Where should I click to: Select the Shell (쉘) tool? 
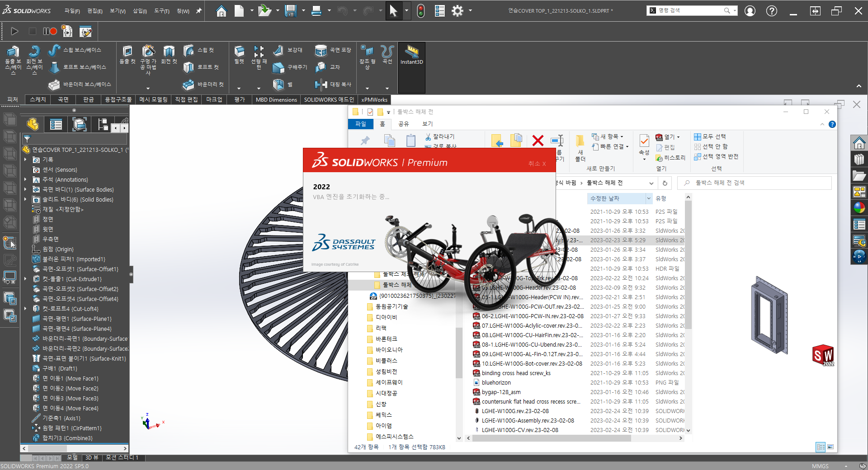[283, 84]
